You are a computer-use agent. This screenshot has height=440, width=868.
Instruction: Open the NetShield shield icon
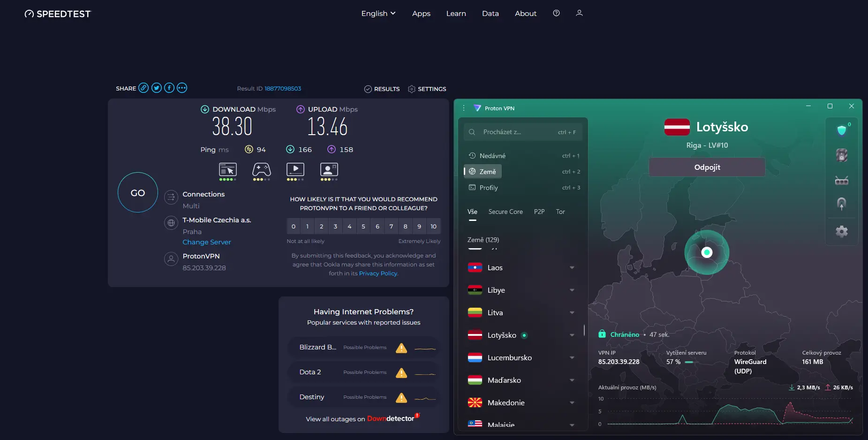(841, 129)
